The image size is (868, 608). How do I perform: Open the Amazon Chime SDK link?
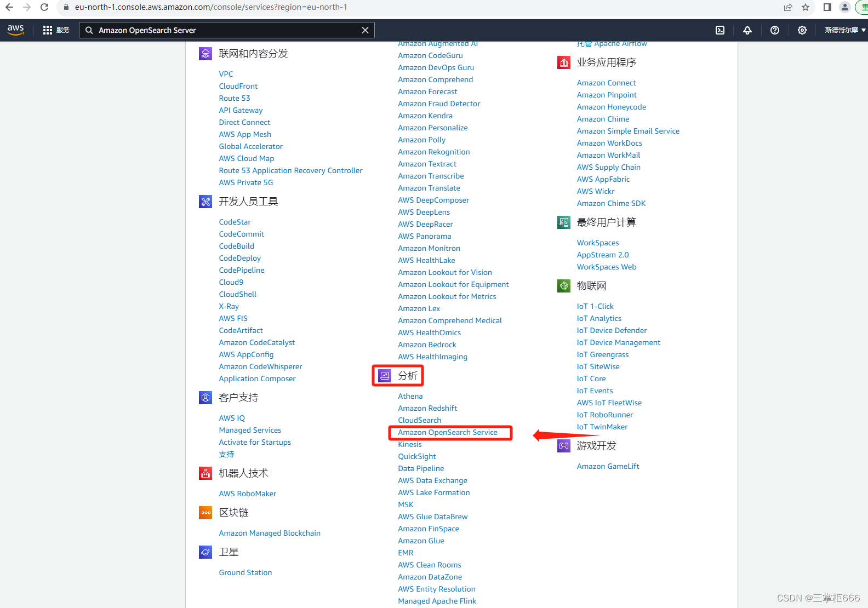click(x=612, y=204)
